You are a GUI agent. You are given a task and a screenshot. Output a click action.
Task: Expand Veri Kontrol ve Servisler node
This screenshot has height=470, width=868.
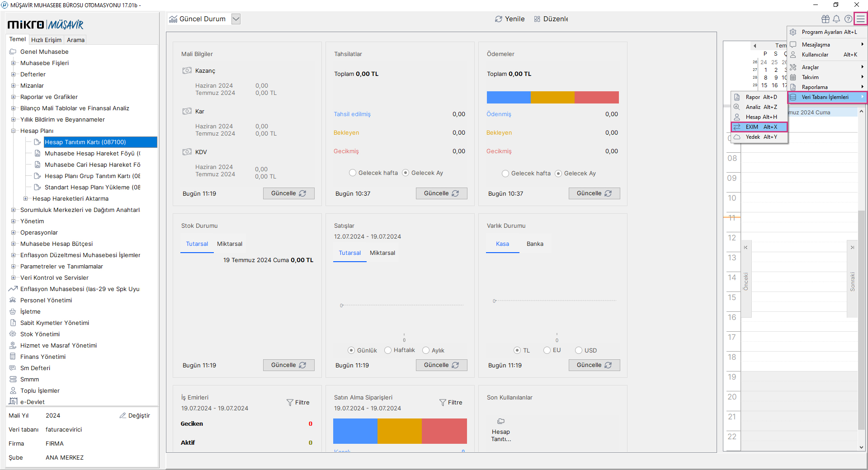13,277
